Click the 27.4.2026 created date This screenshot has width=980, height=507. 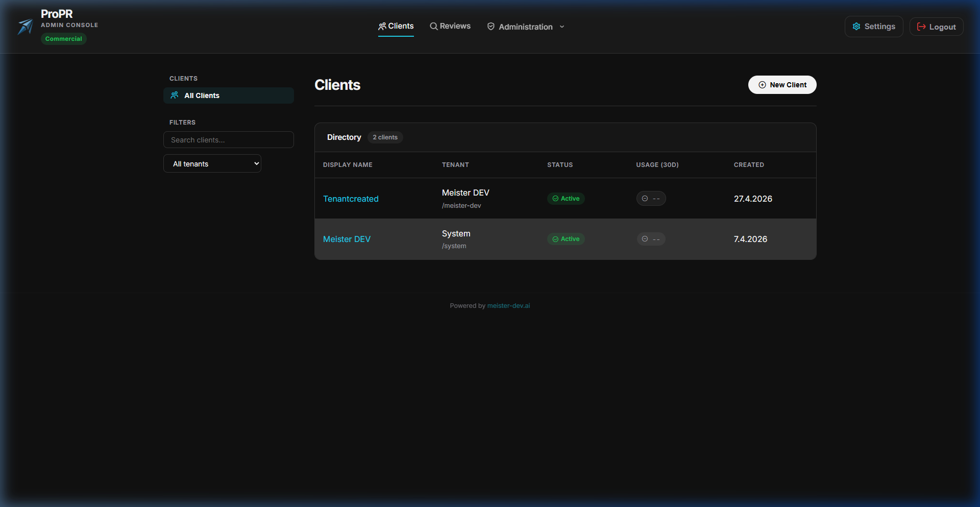pyautogui.click(x=753, y=199)
